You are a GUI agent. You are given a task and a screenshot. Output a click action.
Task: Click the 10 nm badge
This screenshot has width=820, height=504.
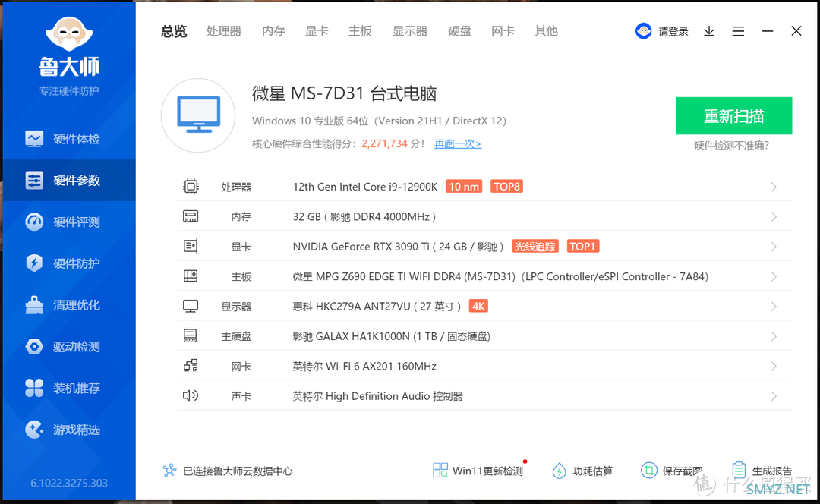(x=464, y=187)
